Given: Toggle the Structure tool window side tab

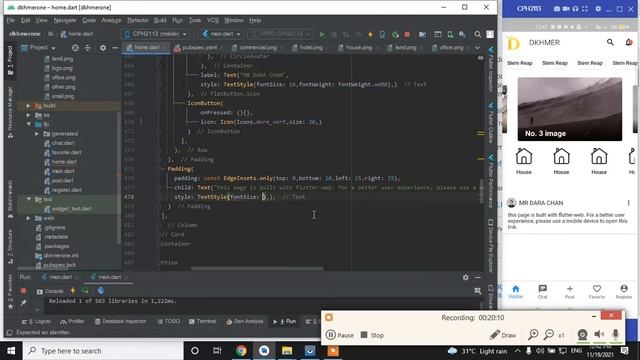Looking at the screenshot, I should point(10,247).
